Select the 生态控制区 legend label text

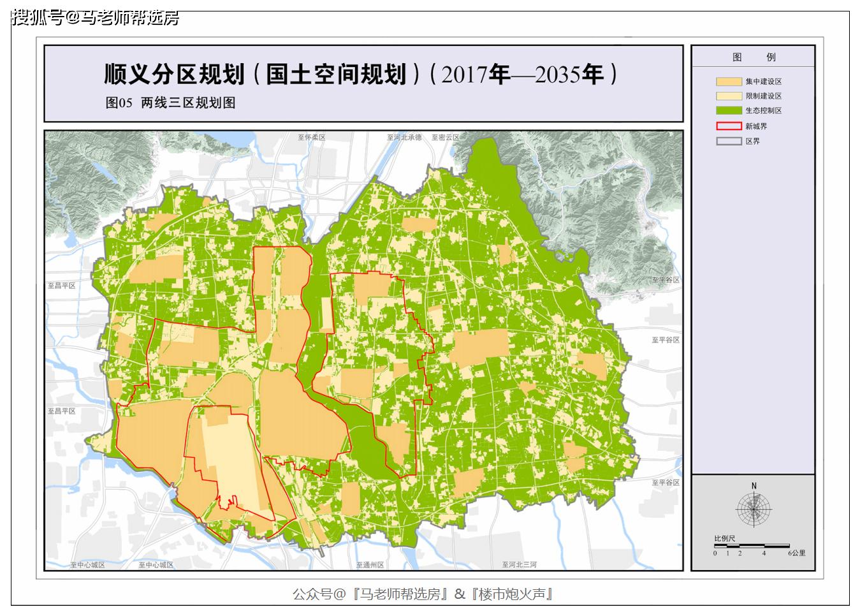pos(764,110)
